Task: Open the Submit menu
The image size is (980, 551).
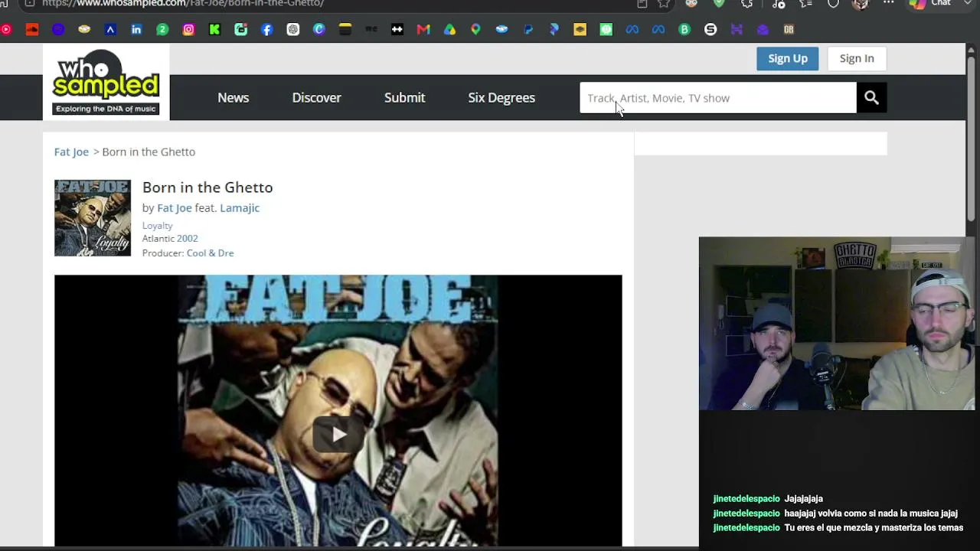Action: click(404, 97)
